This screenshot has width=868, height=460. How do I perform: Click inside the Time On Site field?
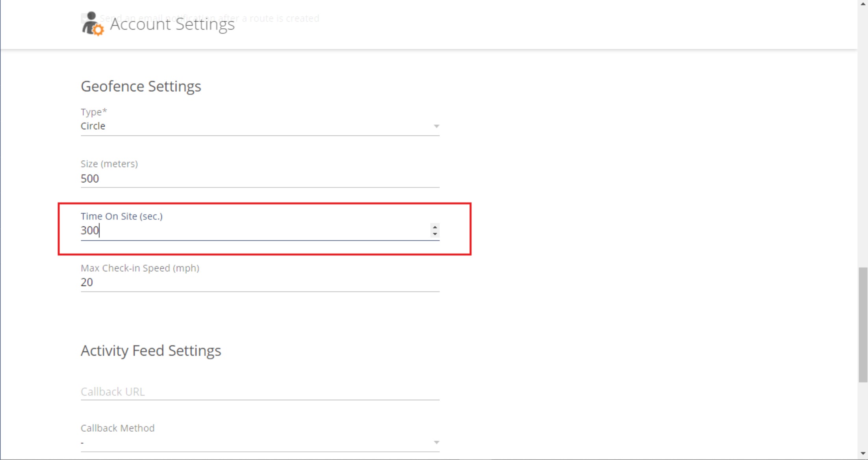click(254, 230)
